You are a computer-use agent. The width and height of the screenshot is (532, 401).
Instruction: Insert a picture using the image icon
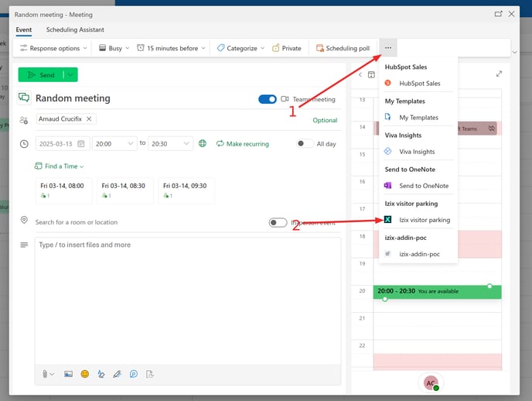point(68,374)
